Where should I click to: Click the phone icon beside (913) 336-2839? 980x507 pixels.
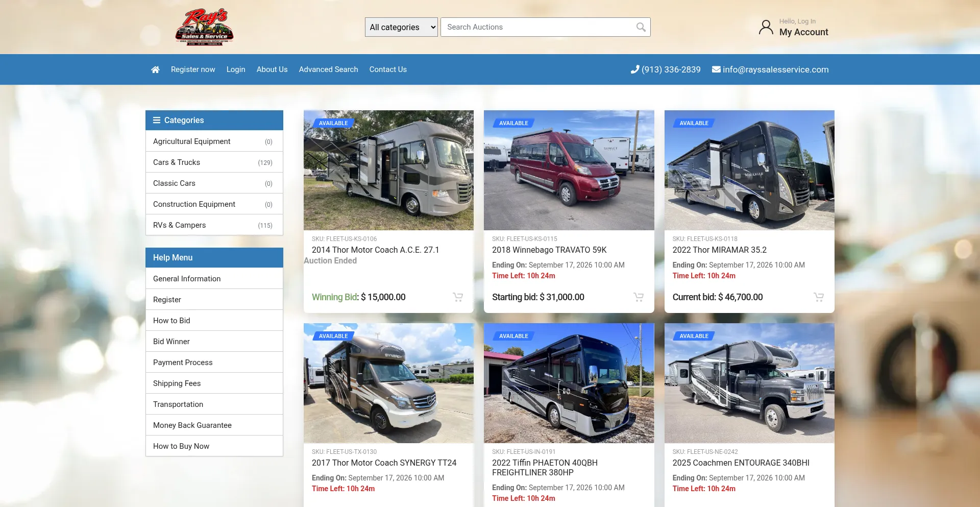[635, 69]
